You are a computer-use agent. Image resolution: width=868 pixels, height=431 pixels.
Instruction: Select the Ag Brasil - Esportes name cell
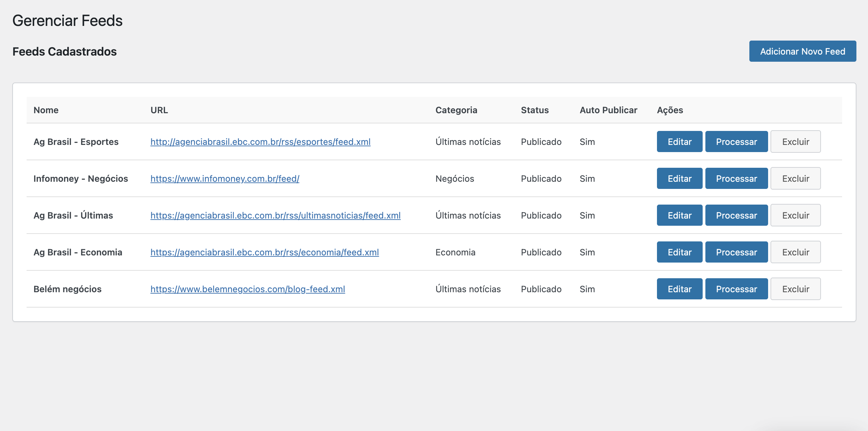point(76,142)
